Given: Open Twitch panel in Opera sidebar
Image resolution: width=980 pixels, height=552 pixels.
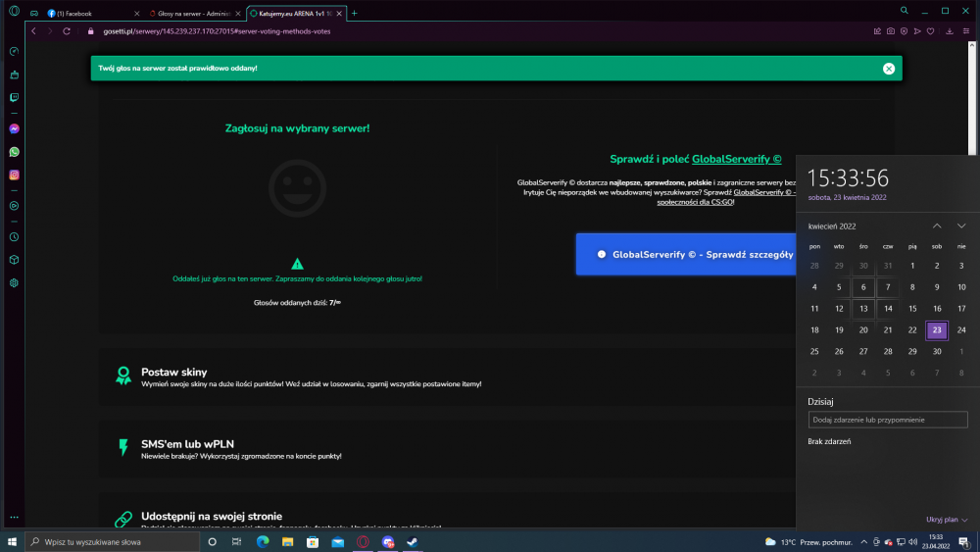Looking at the screenshot, I should click(x=15, y=97).
